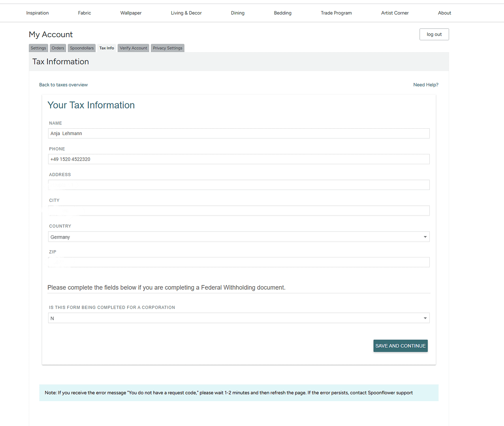Open the Privacy Settings tab
This screenshot has width=504, height=426.
167,48
